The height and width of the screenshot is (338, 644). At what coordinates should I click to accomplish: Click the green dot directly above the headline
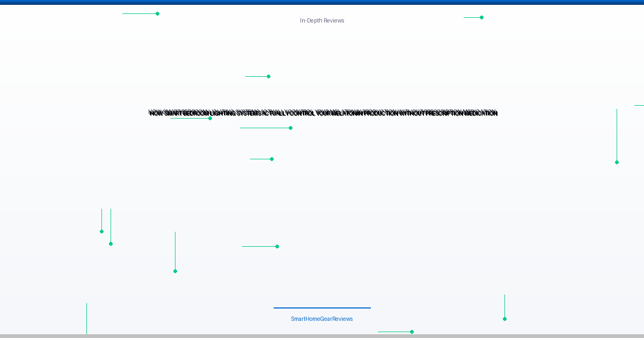268,76
